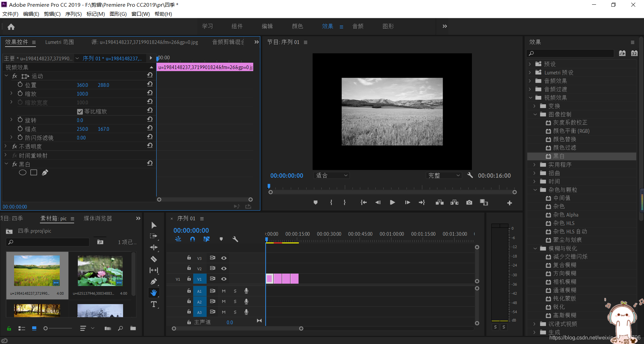Image resolution: width=644 pixels, height=344 pixels.
Task: Click the program monitor playhead scrubber
Action: tap(269, 186)
